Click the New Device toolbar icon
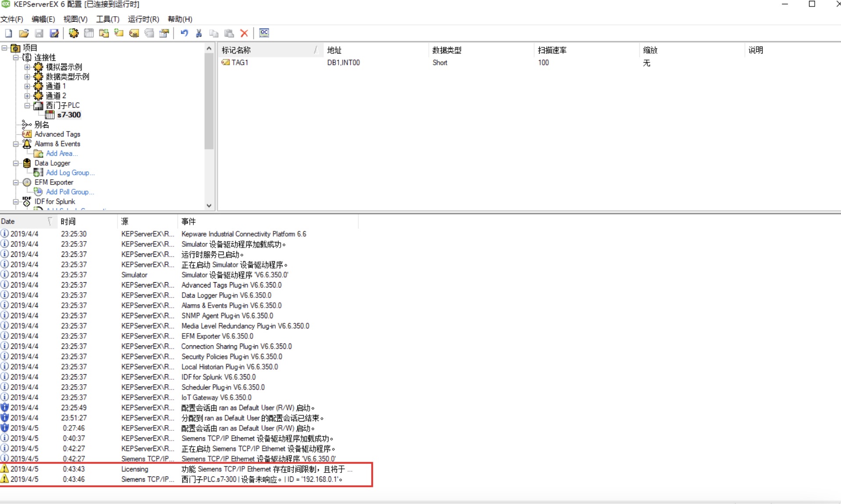 tap(89, 33)
